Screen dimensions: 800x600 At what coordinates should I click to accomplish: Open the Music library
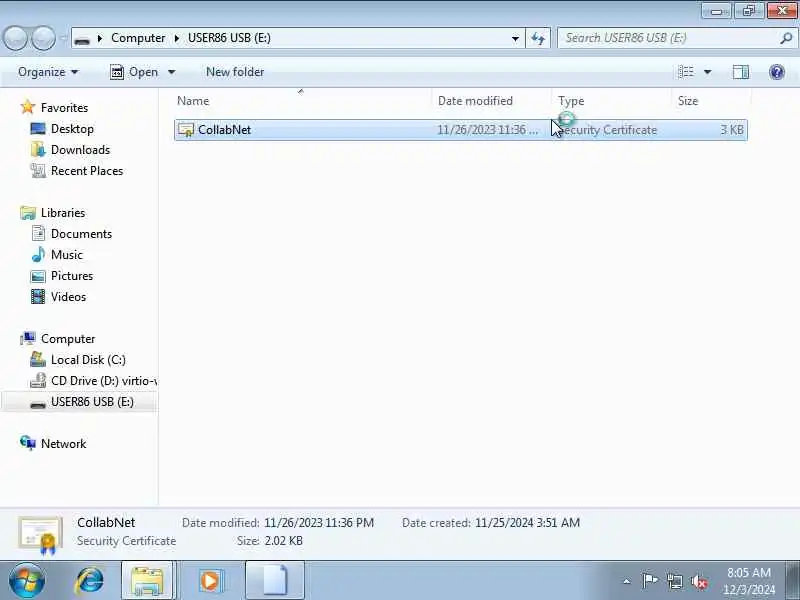66,255
